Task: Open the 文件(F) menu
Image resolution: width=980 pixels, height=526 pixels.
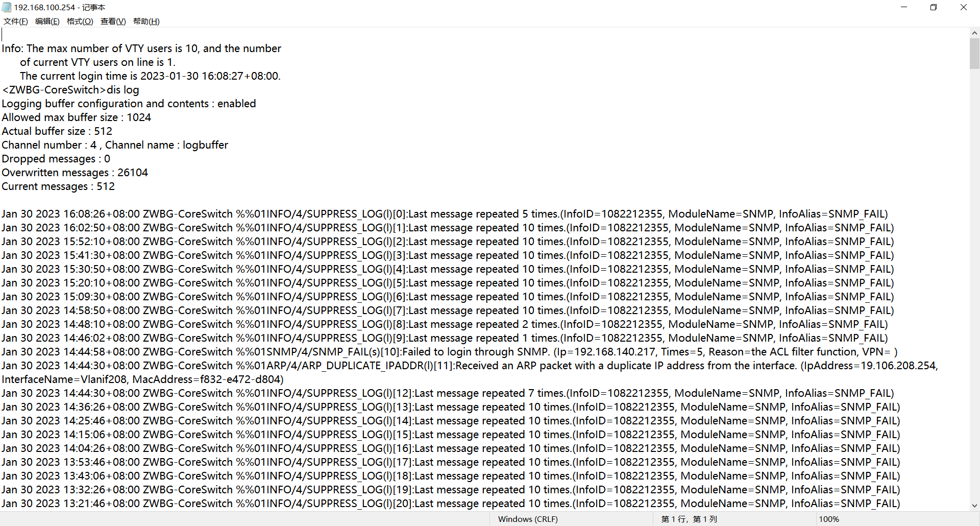Action: (x=15, y=21)
